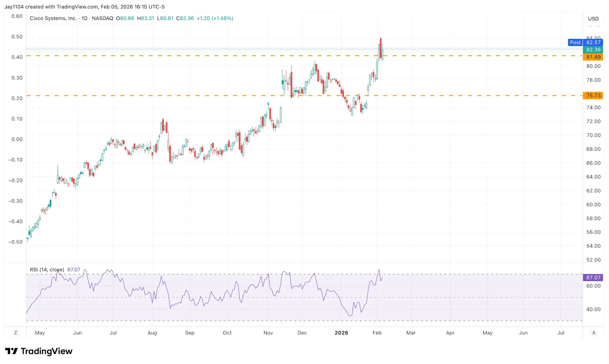609x364 pixels.
Task: Click the "Cisco Systems, Inc." symbol title
Action: point(53,18)
